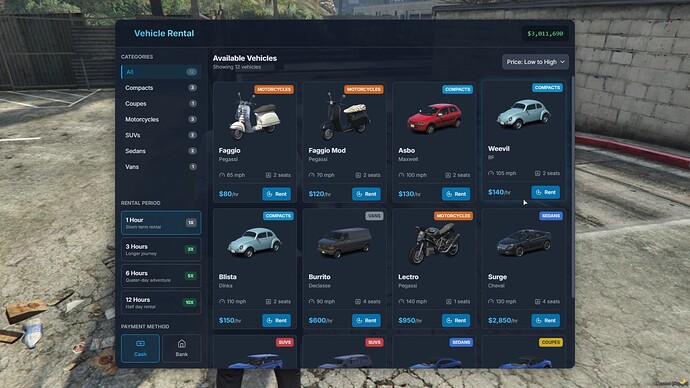
Task: Click the Motorcycles tag on Faggio Mod card
Action: click(363, 89)
